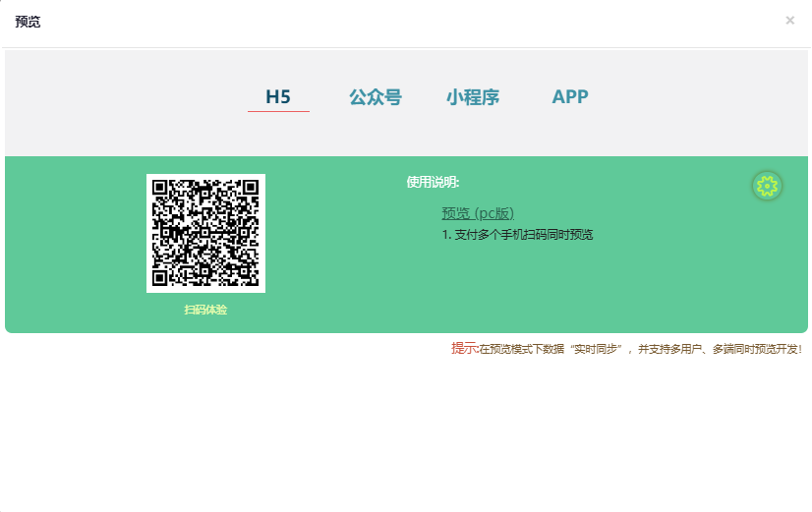812x512 pixels.
Task: Click the 支付多个手机扫码同时预览 instruction text
Action: [x=517, y=235]
